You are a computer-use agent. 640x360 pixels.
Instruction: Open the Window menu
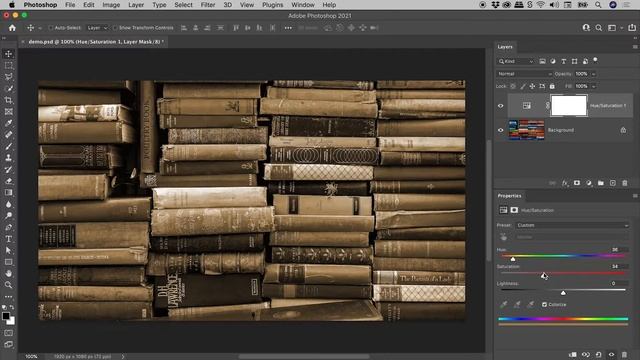tap(303, 5)
